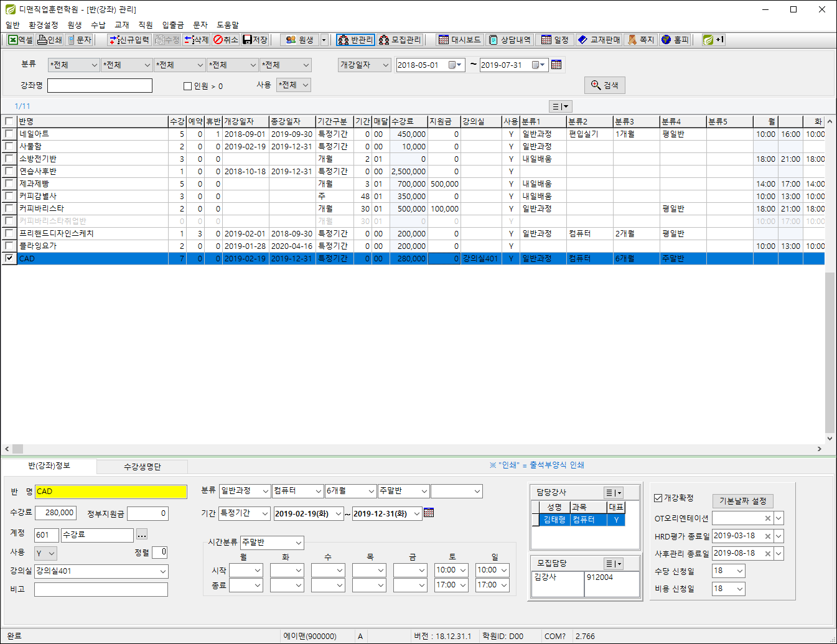
Task: Open the 일반 menu
Action: (x=12, y=25)
